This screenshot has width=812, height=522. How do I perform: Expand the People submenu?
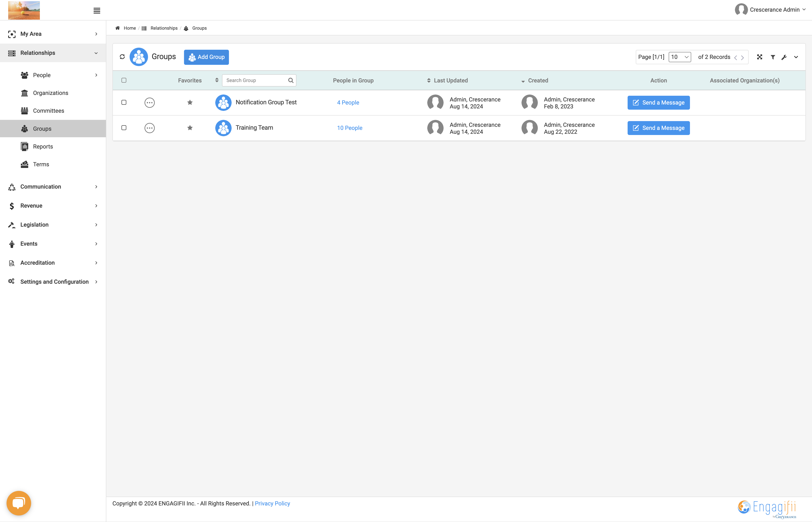tap(96, 75)
